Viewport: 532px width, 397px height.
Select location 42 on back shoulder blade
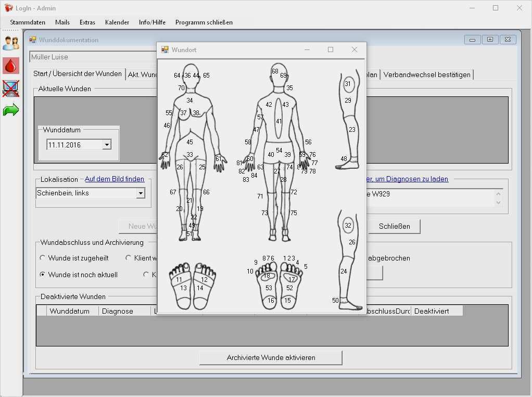pos(269,105)
